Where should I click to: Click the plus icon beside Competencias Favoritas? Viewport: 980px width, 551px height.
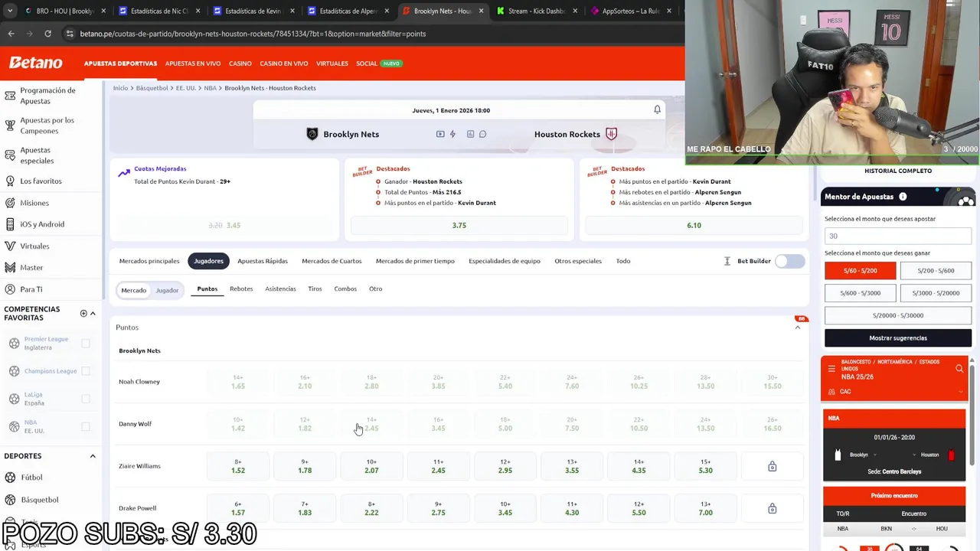pyautogui.click(x=83, y=313)
